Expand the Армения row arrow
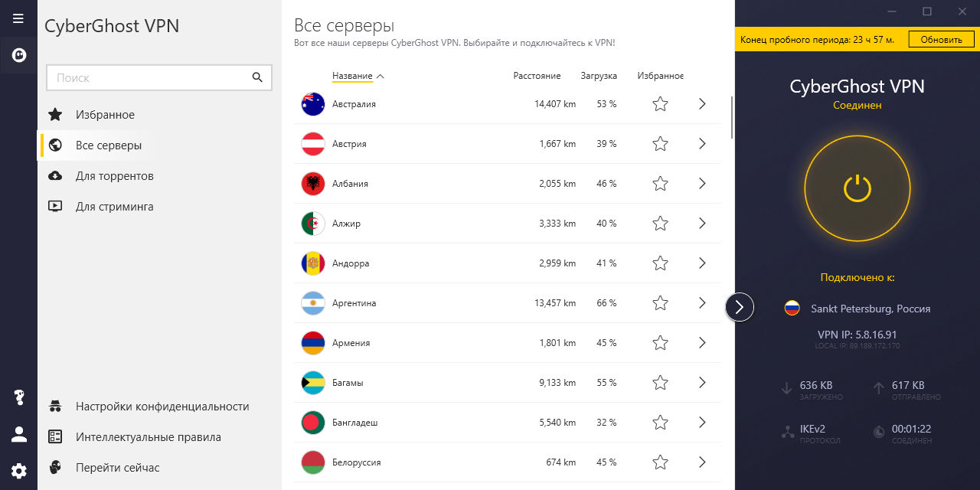The image size is (980, 490). (x=702, y=343)
